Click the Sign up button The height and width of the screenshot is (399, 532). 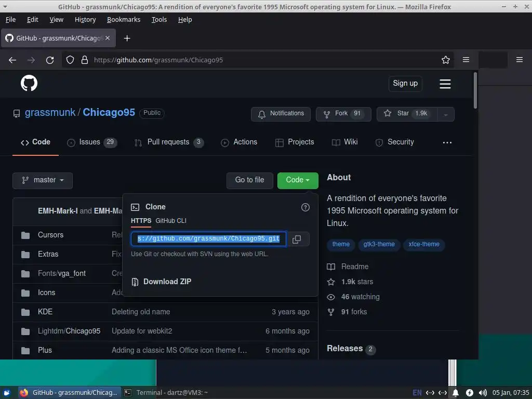pos(405,84)
